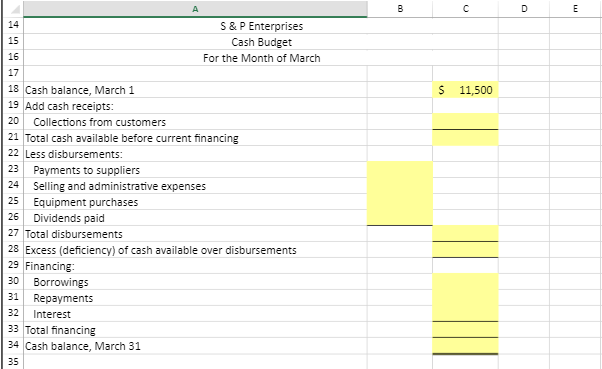
Task: Select 'Dividends paid' label
Action: pyautogui.click(x=69, y=218)
